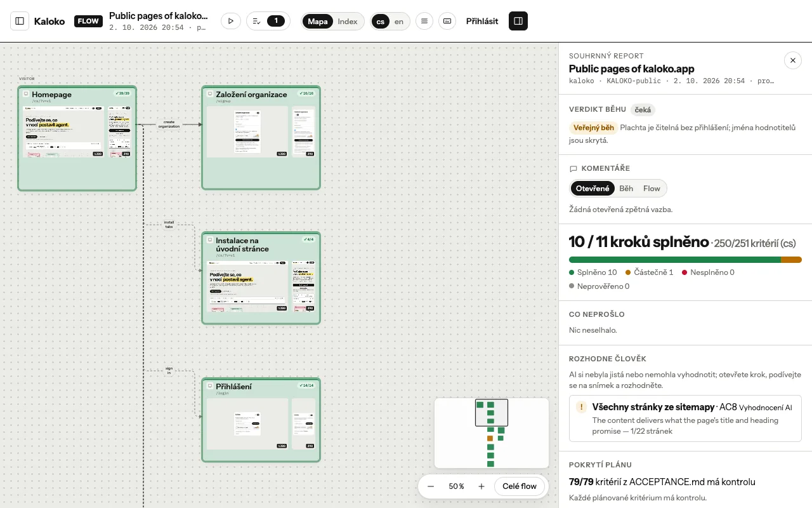Screen dimensions: 812x508
Task: Zoom out with the minus button
Action: coord(431,486)
